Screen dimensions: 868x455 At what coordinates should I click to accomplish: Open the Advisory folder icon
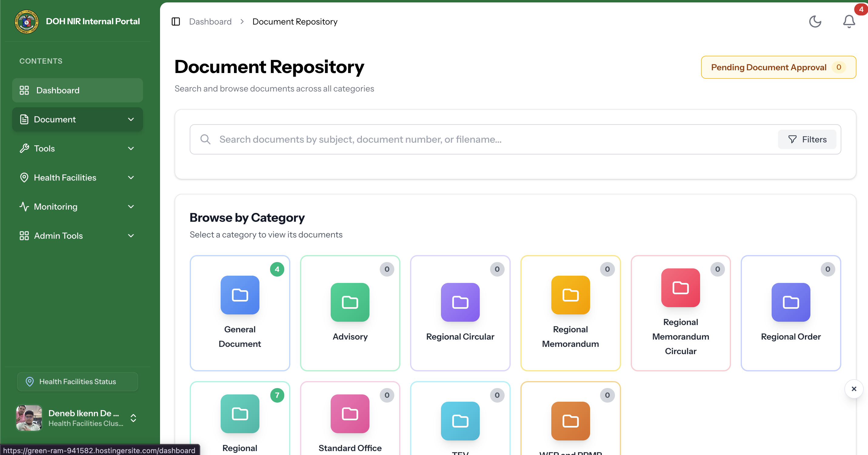pos(350,302)
